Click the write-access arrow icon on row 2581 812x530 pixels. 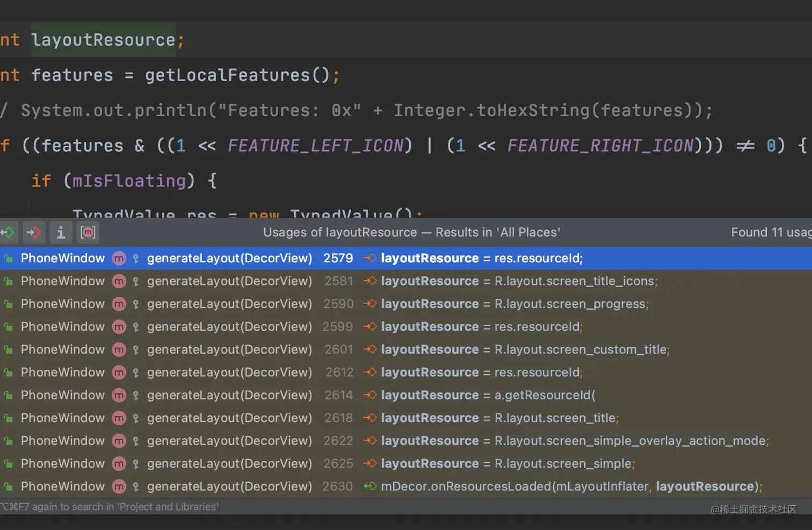[370, 281]
